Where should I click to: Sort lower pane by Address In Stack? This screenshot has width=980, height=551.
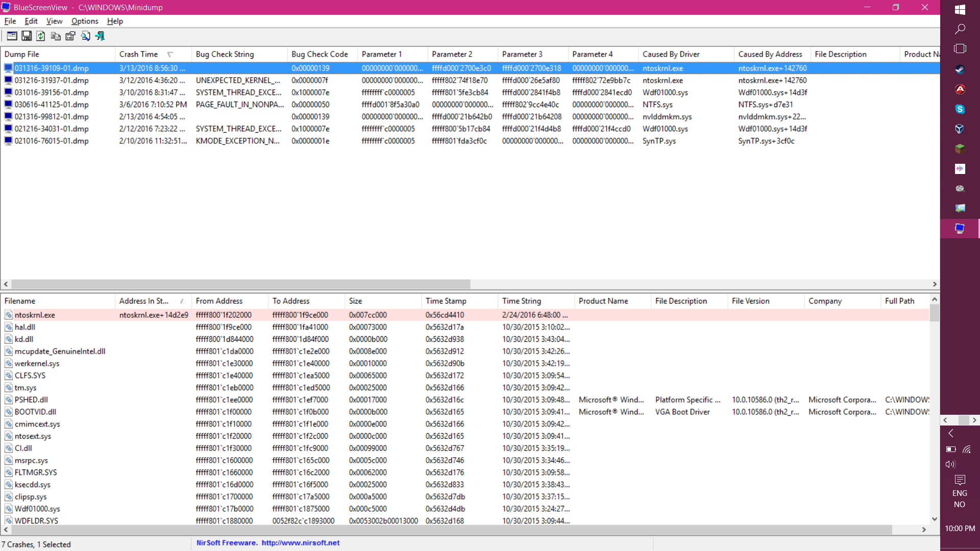153,301
